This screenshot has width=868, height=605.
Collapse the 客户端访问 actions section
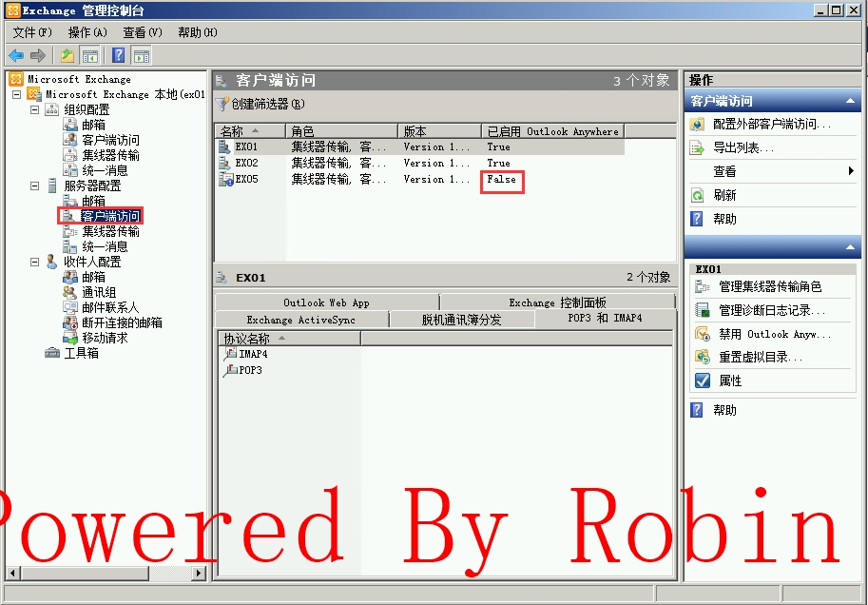tap(850, 102)
